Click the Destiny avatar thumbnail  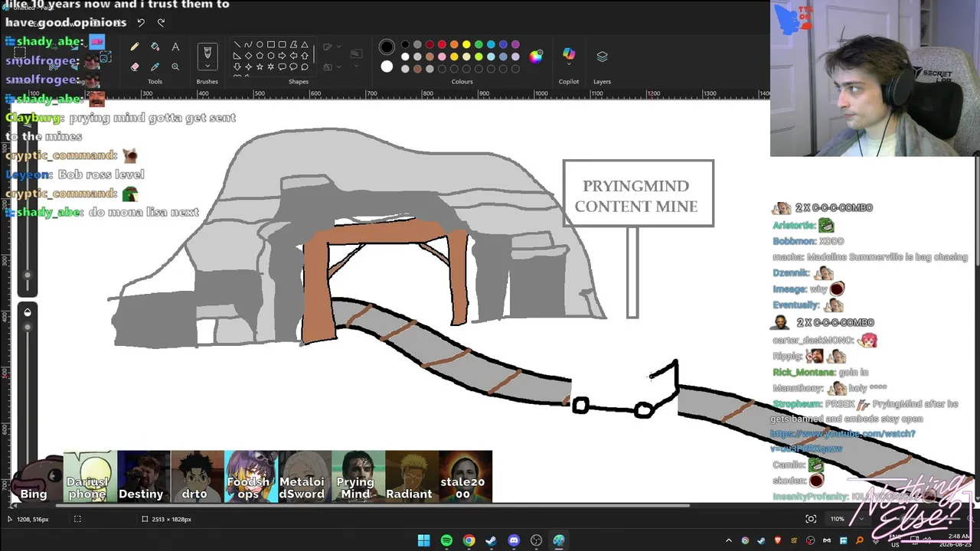[142, 476]
